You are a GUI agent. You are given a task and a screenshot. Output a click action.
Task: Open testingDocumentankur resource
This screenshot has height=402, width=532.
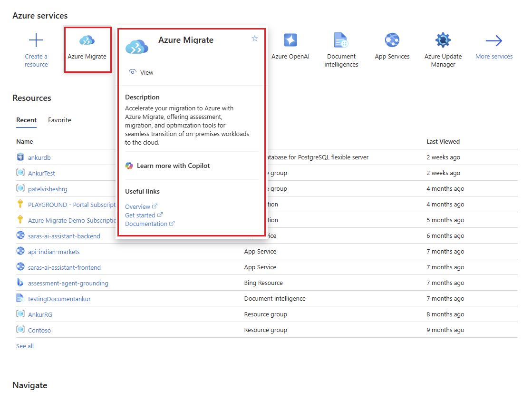pyautogui.click(x=59, y=299)
